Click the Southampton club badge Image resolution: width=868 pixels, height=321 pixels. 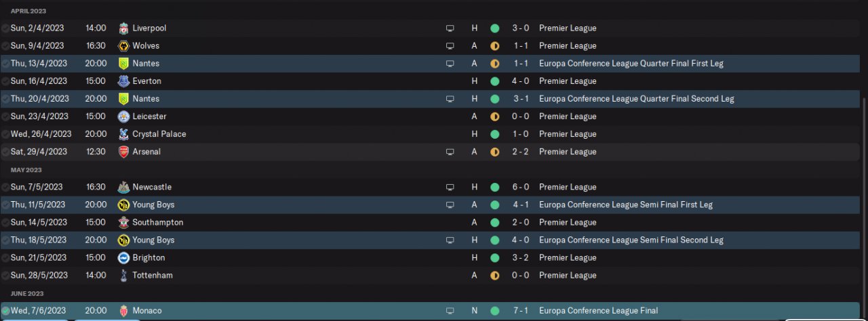[x=123, y=222]
